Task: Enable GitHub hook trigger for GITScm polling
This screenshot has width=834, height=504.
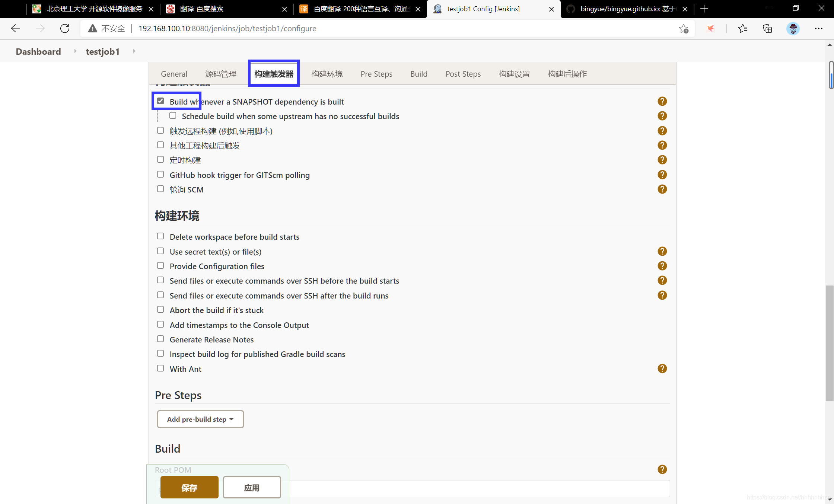Action: pyautogui.click(x=160, y=174)
